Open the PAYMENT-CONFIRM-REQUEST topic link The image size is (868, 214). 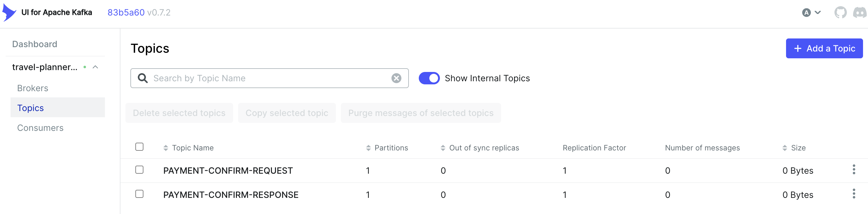(228, 171)
